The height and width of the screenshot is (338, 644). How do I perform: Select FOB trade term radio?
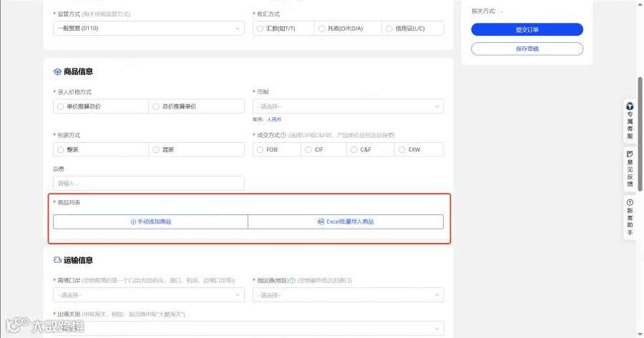click(x=260, y=150)
